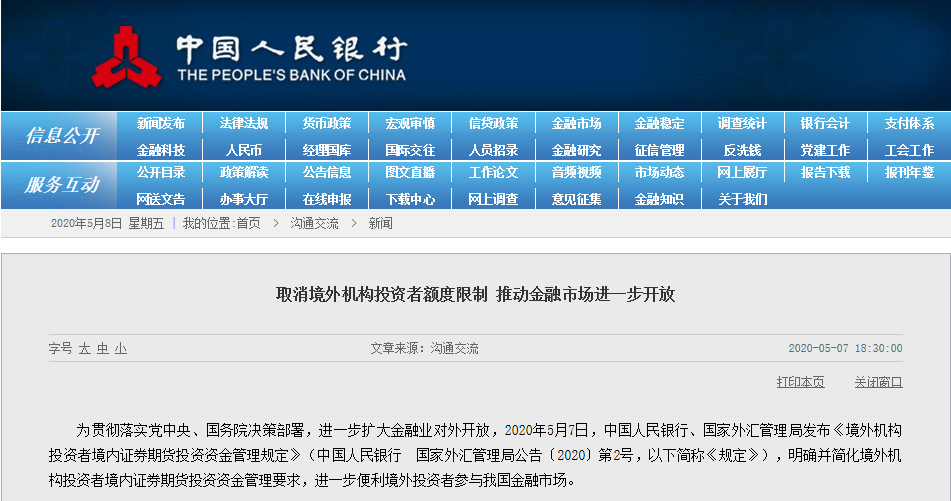Click the People's Bank of China red logo
951x501 pixels.
126,57
